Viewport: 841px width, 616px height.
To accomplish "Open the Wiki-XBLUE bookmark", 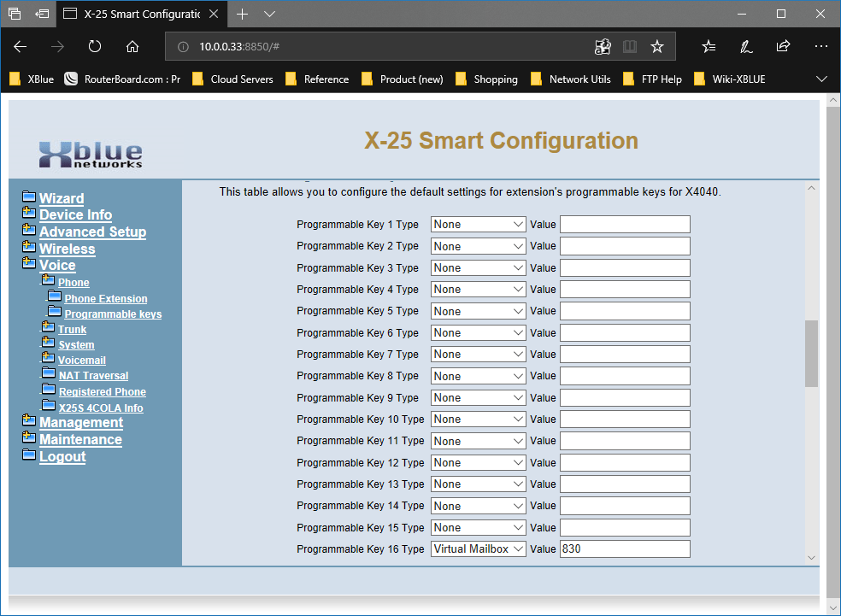I will [x=738, y=79].
